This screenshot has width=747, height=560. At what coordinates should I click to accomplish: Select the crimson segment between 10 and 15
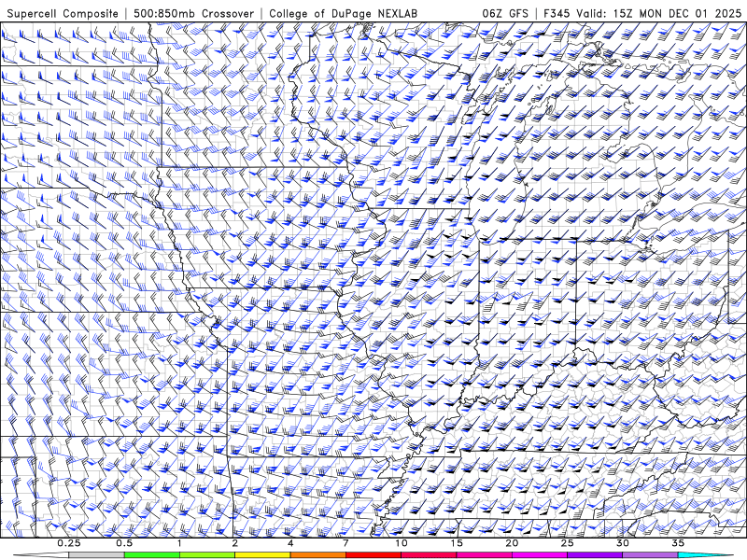tap(429, 555)
